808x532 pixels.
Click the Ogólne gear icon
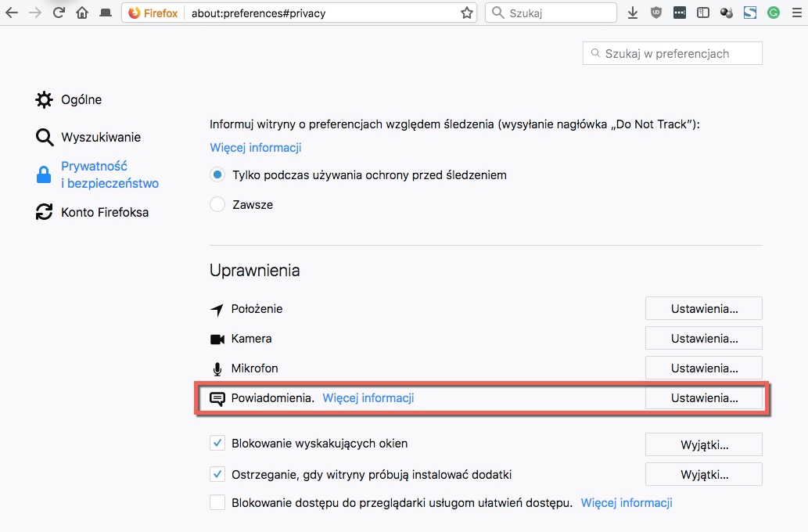pos(44,99)
